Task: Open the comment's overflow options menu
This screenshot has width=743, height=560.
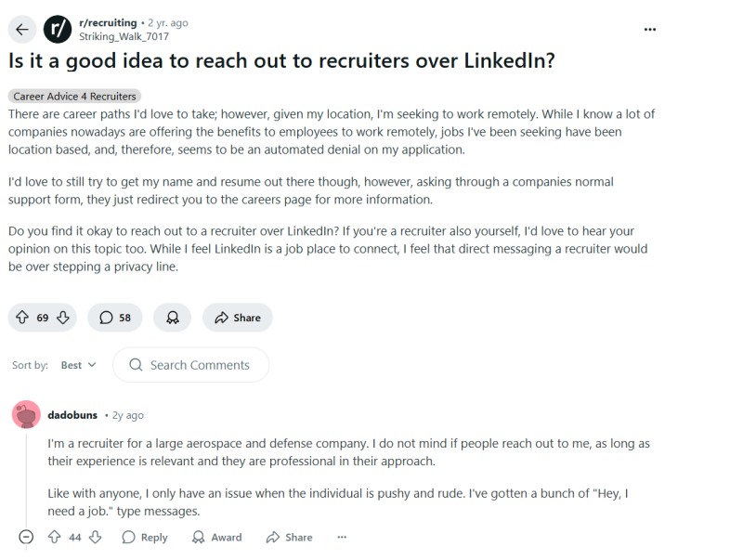Action: (342, 537)
